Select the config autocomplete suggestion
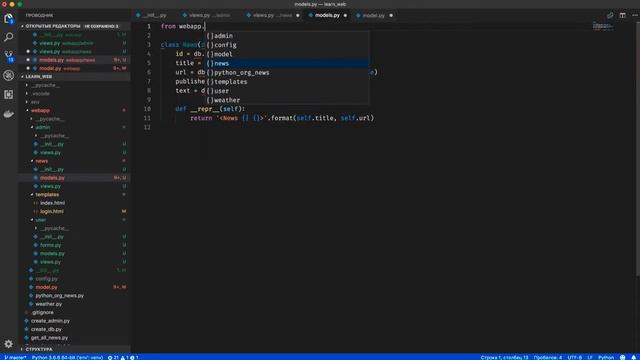 287,45
